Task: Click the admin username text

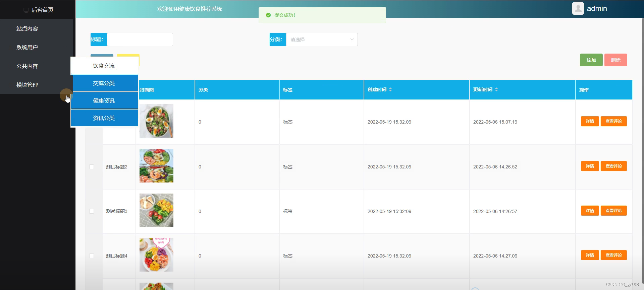Action: [597, 9]
